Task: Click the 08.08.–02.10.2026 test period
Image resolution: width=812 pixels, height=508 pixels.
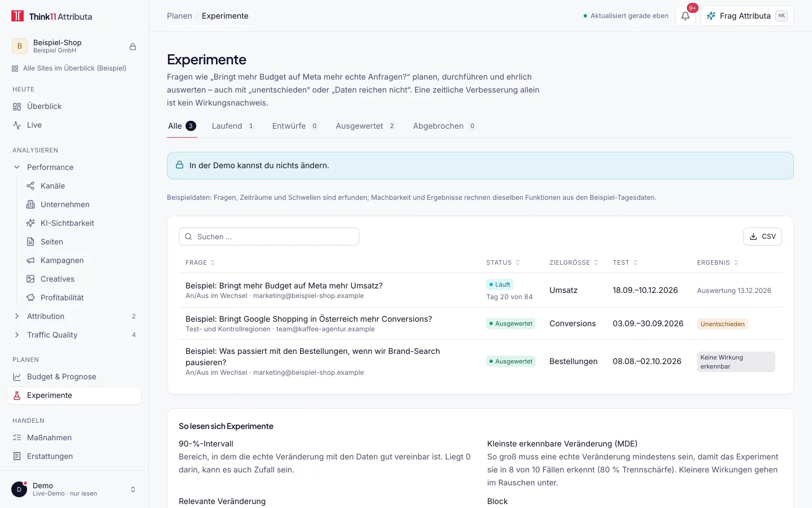Action: (647, 361)
